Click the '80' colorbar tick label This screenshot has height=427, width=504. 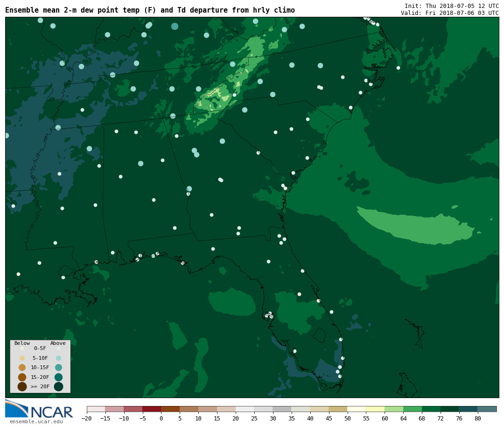point(478,418)
